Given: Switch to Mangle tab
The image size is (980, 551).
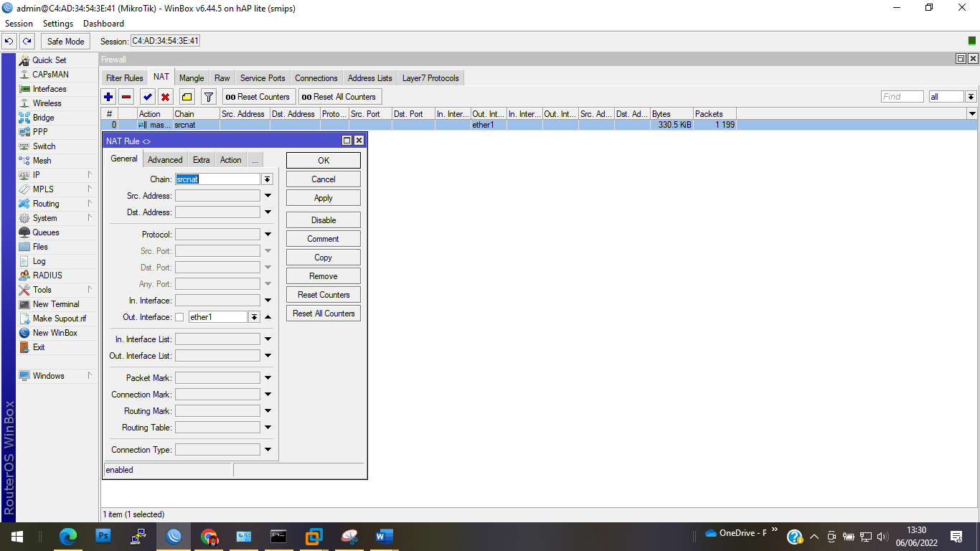Looking at the screenshot, I should tap(192, 78).
